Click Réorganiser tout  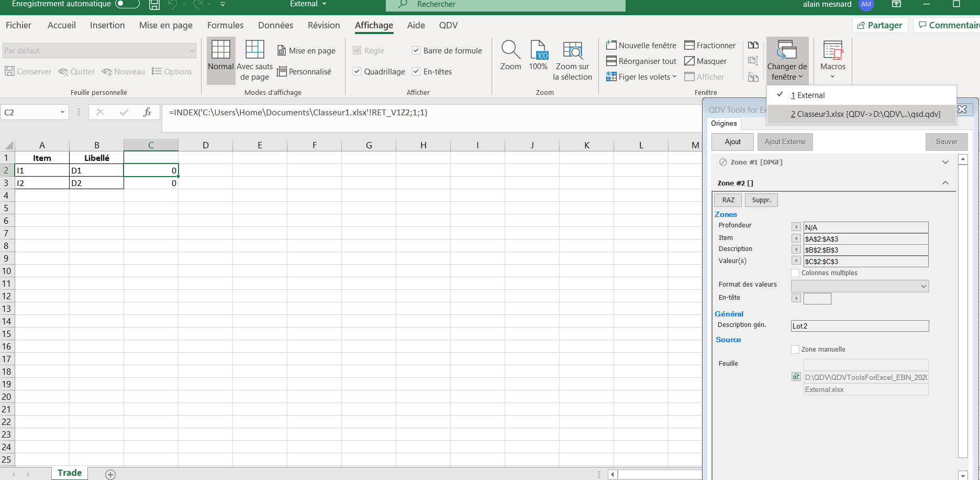[641, 61]
